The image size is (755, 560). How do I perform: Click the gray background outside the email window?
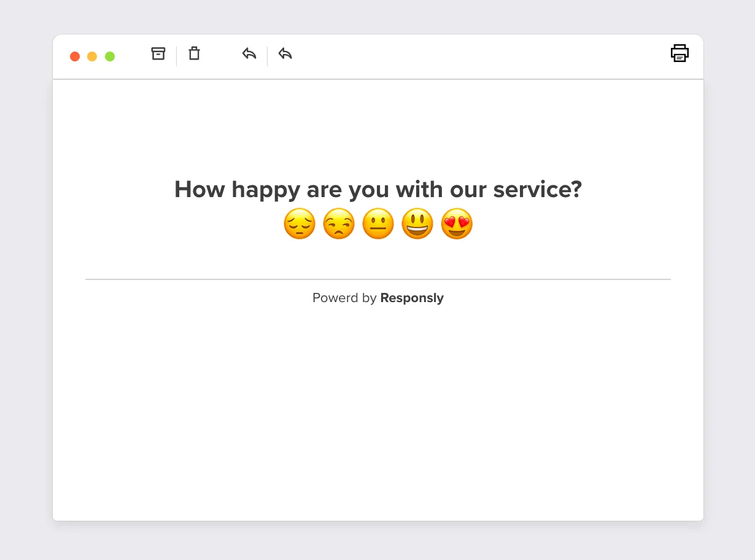coord(25,276)
